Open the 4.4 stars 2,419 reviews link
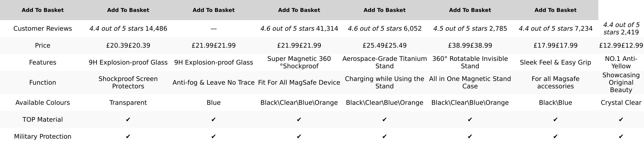This screenshot has width=644, height=145. coord(621,29)
